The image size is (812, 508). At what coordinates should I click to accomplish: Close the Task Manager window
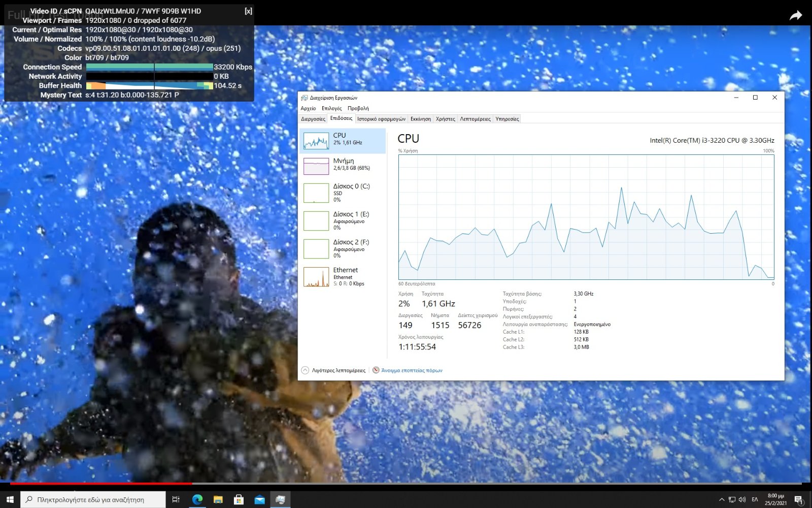click(774, 98)
